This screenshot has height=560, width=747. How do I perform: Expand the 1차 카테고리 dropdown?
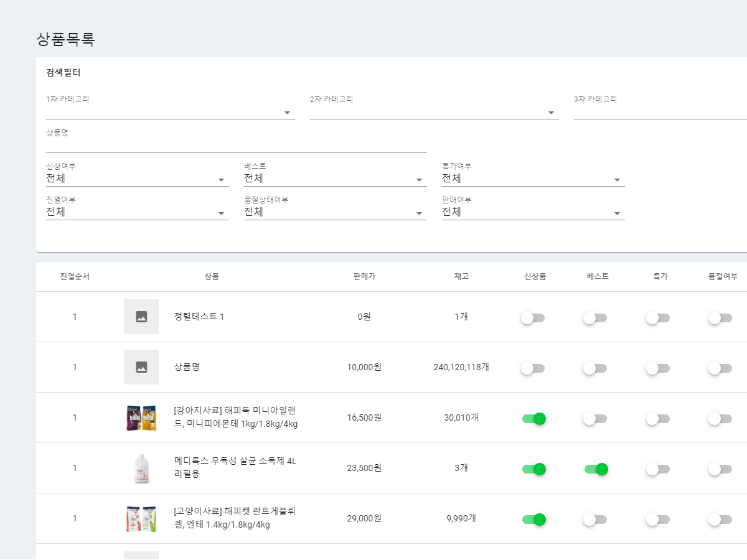pos(170,112)
